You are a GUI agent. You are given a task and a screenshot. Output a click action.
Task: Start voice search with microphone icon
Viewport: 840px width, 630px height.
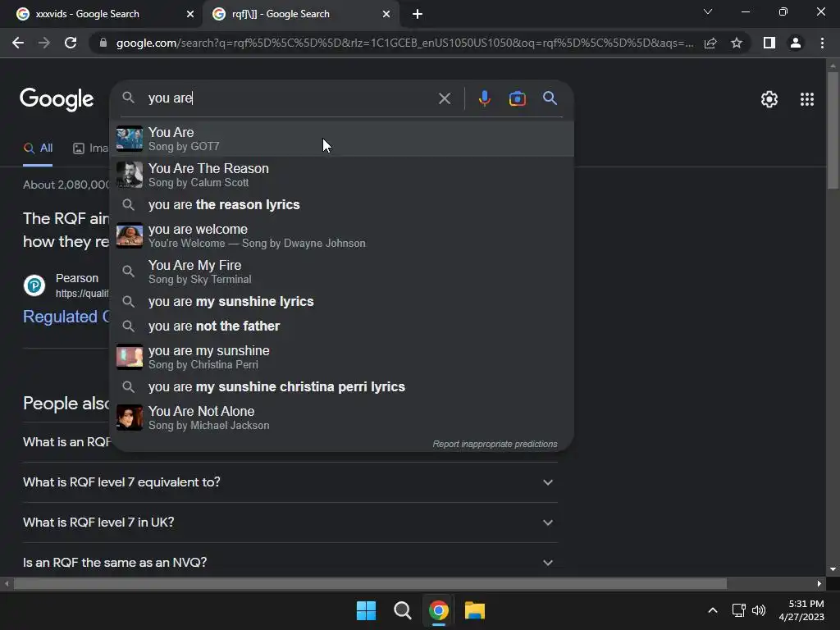[484, 98]
